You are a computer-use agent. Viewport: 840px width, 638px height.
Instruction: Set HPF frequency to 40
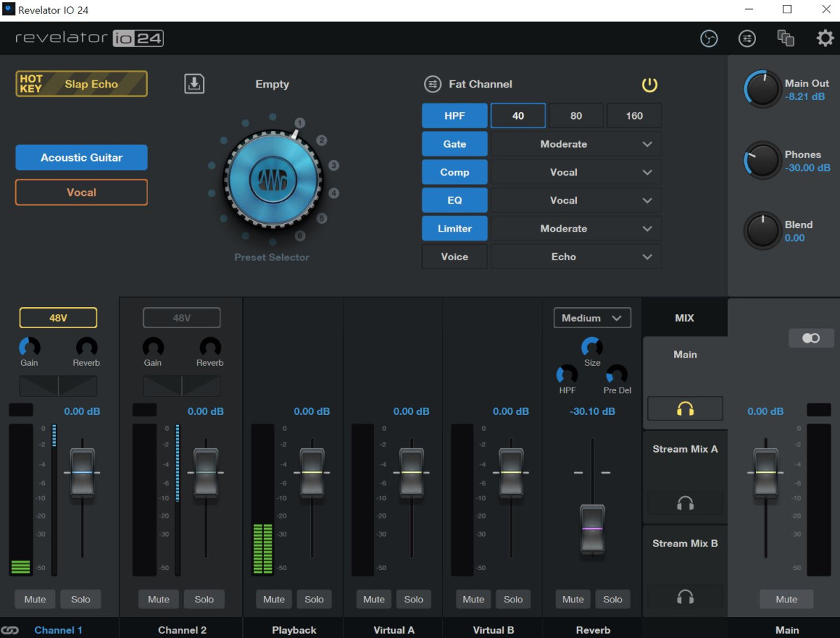[x=518, y=116]
